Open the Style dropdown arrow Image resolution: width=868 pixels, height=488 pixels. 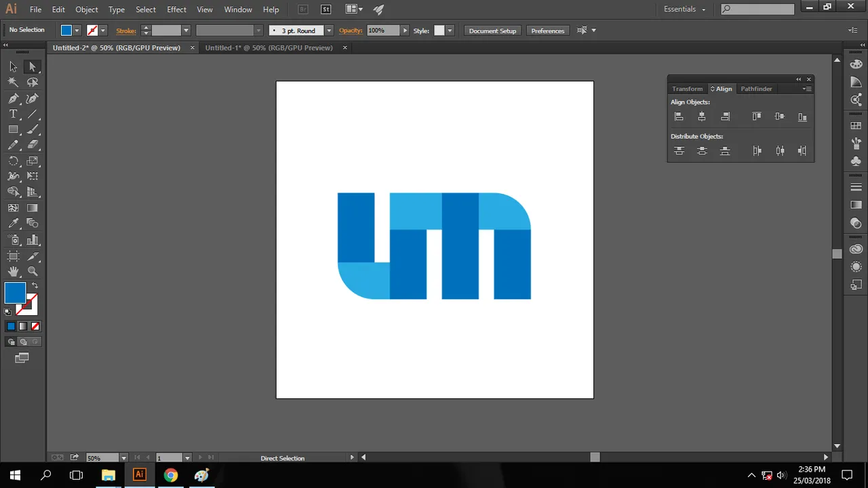coord(450,30)
